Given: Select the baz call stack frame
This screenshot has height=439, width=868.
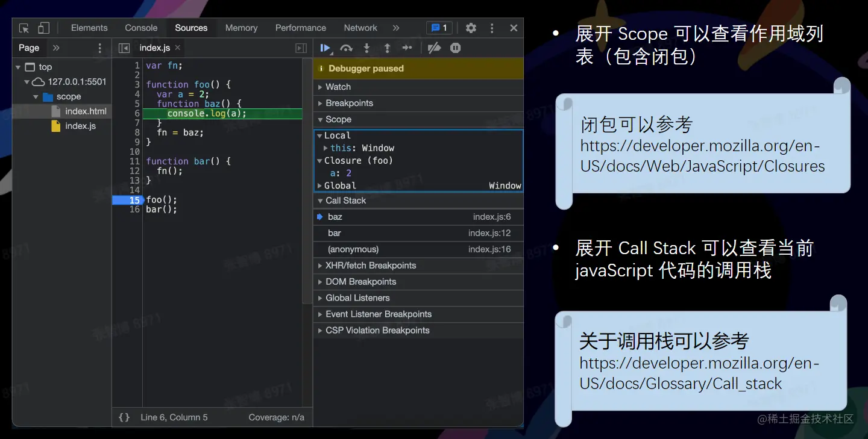Looking at the screenshot, I should [x=418, y=217].
